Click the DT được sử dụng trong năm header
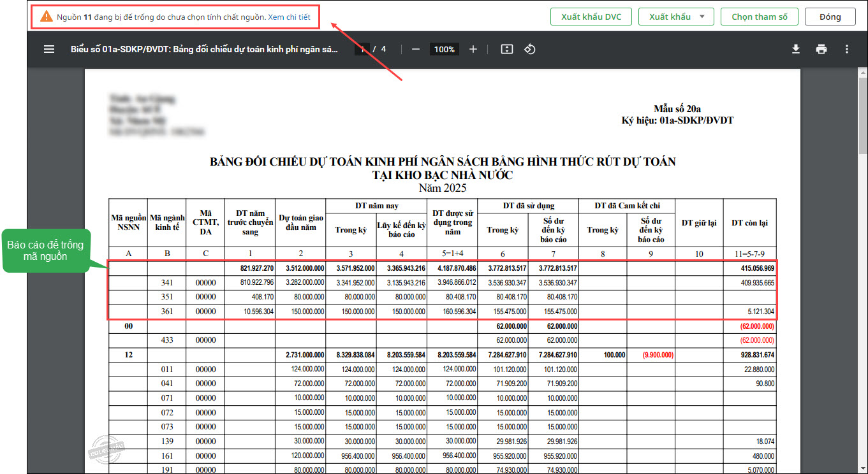This screenshot has height=474, width=868. point(452,222)
